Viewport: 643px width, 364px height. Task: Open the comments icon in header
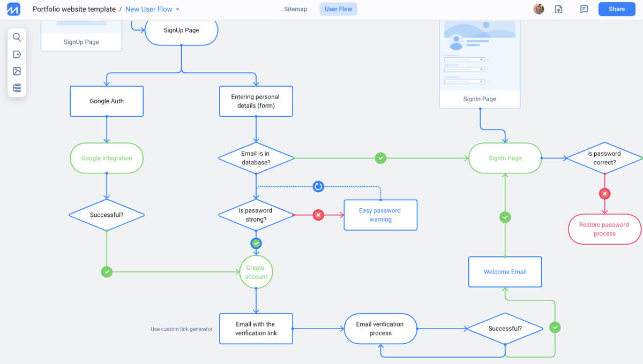click(584, 9)
